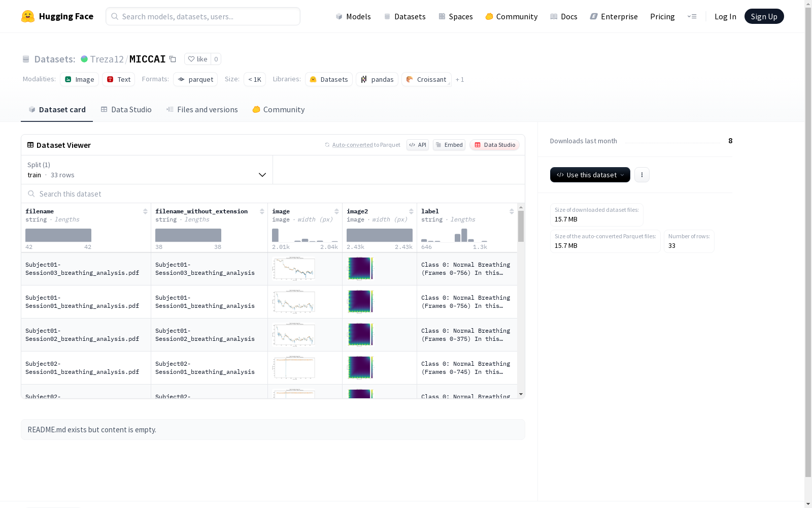Viewport: 812px width, 508px height.
Task: Click the Hugging Face logo icon
Action: [28, 16]
